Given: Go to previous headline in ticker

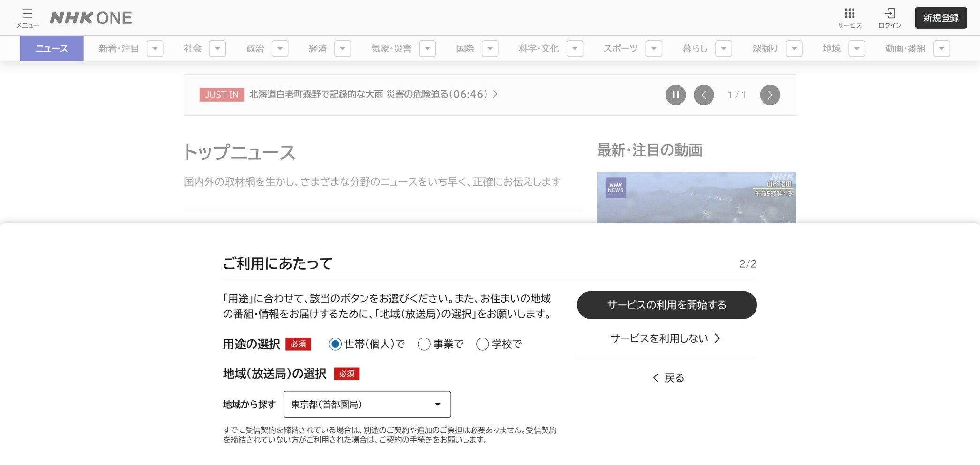Looking at the screenshot, I should [703, 95].
